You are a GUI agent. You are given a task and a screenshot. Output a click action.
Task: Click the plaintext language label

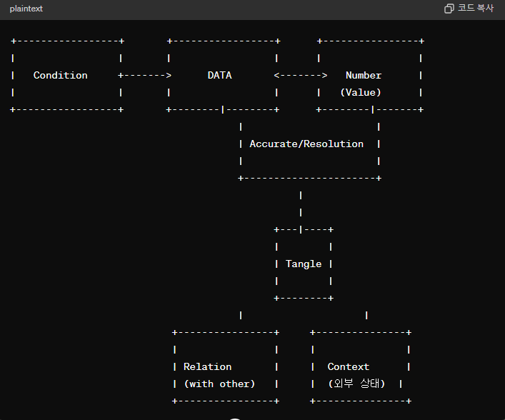26,9
